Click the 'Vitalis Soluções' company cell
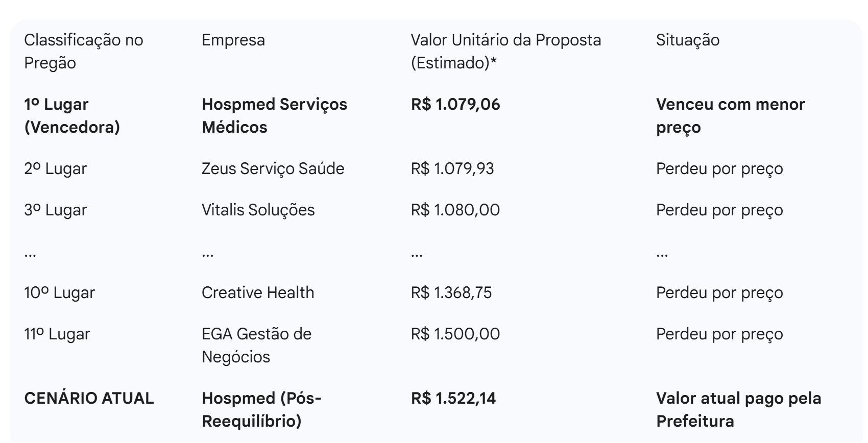This screenshot has height=443, width=868. [258, 210]
